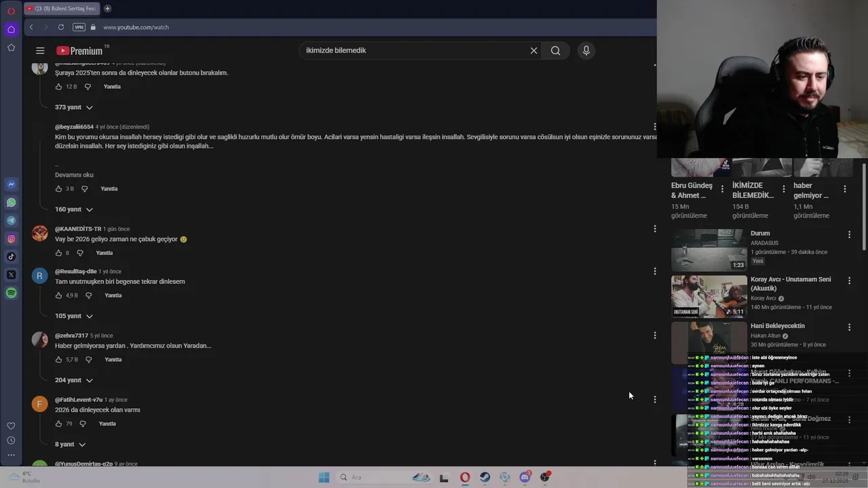The height and width of the screenshot is (488, 868).
Task: Open TikTok in the Opera sidebar
Action: click(11, 256)
